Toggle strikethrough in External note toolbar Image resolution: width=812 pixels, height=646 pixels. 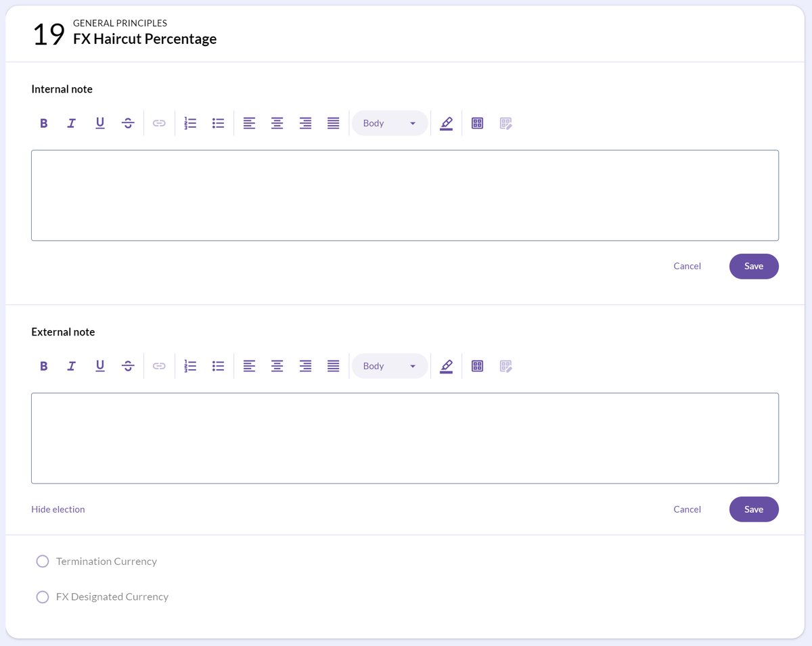coord(128,366)
